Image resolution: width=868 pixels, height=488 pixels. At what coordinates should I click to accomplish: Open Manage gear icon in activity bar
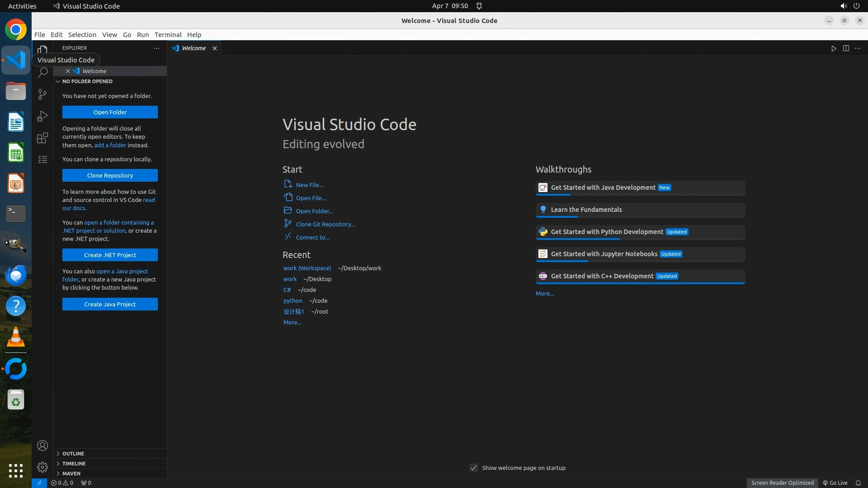click(x=42, y=467)
